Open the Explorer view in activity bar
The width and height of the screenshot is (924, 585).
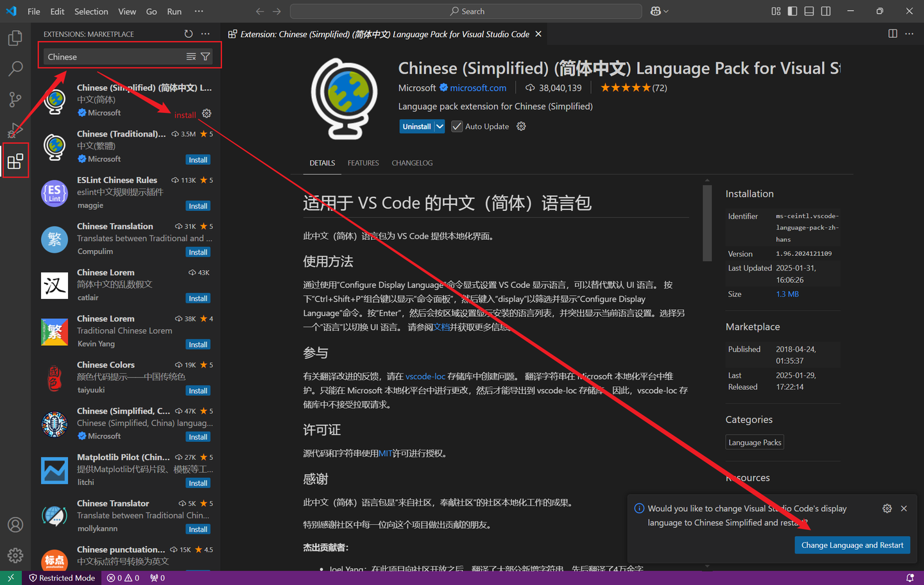[15, 38]
